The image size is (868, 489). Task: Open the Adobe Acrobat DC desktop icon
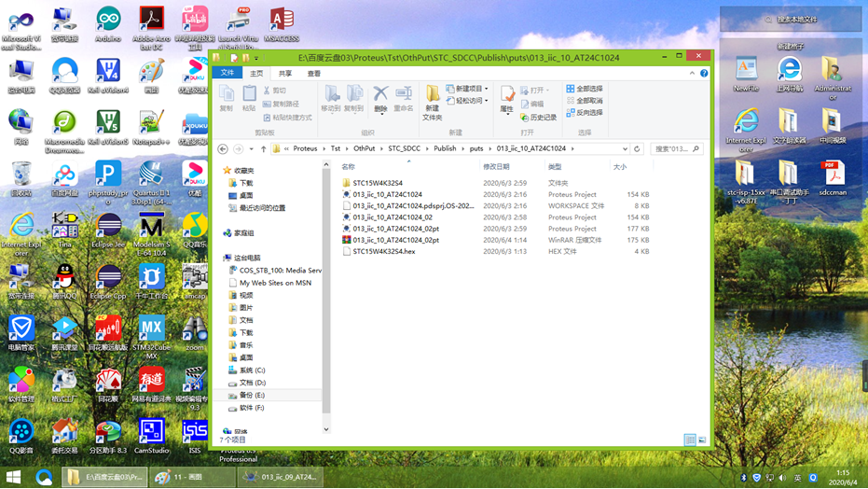pyautogui.click(x=151, y=28)
